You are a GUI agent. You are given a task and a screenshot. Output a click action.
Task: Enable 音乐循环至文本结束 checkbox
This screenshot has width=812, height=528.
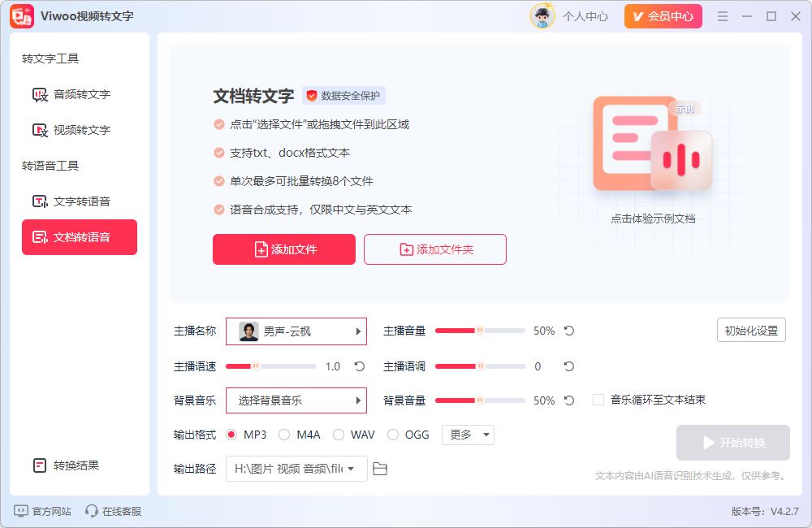coord(598,400)
